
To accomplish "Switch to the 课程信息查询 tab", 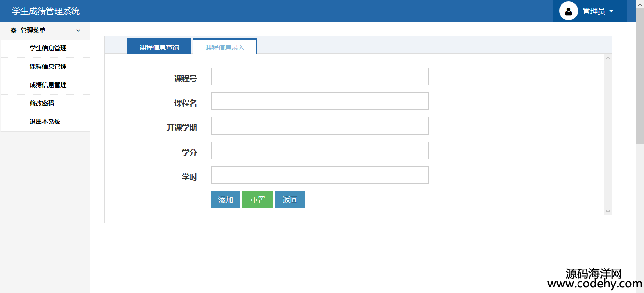I will click(159, 47).
